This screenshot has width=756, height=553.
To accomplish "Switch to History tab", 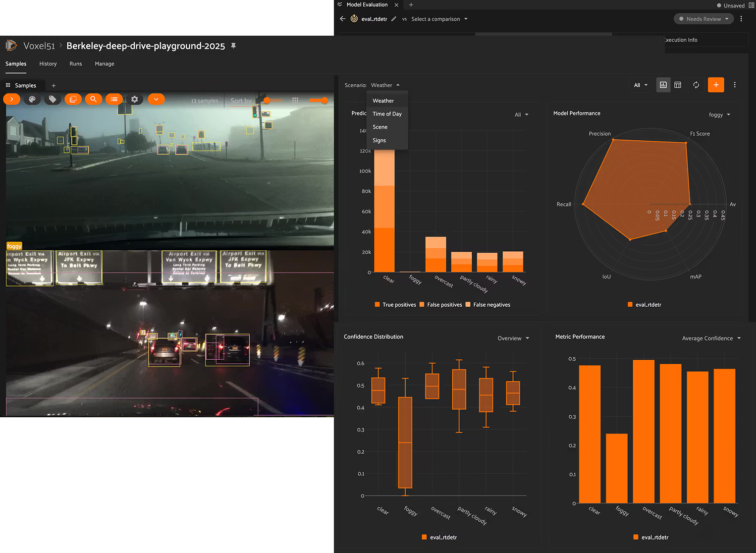I will pyautogui.click(x=48, y=63).
